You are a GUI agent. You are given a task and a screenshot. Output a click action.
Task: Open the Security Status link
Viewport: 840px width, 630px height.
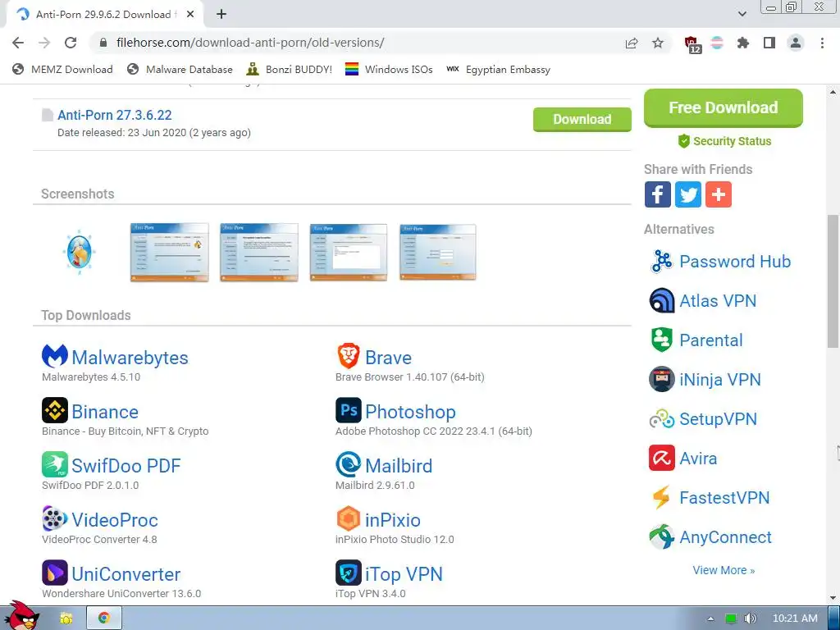(725, 141)
